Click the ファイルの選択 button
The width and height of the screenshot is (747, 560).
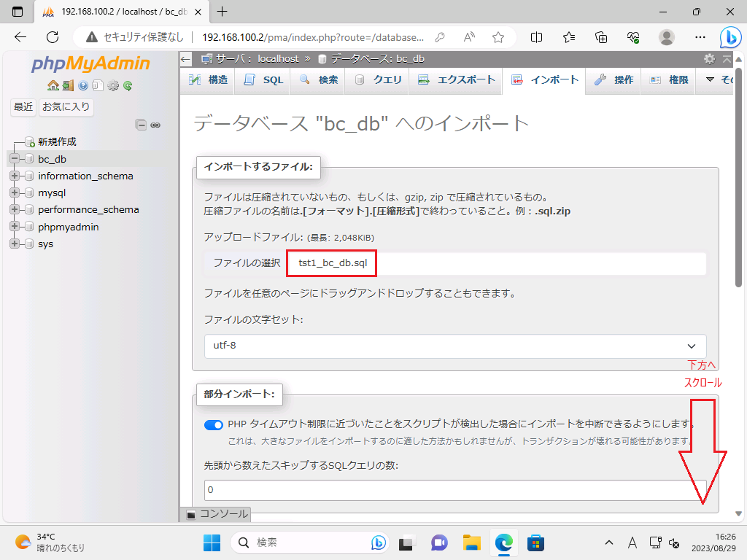coord(247,263)
